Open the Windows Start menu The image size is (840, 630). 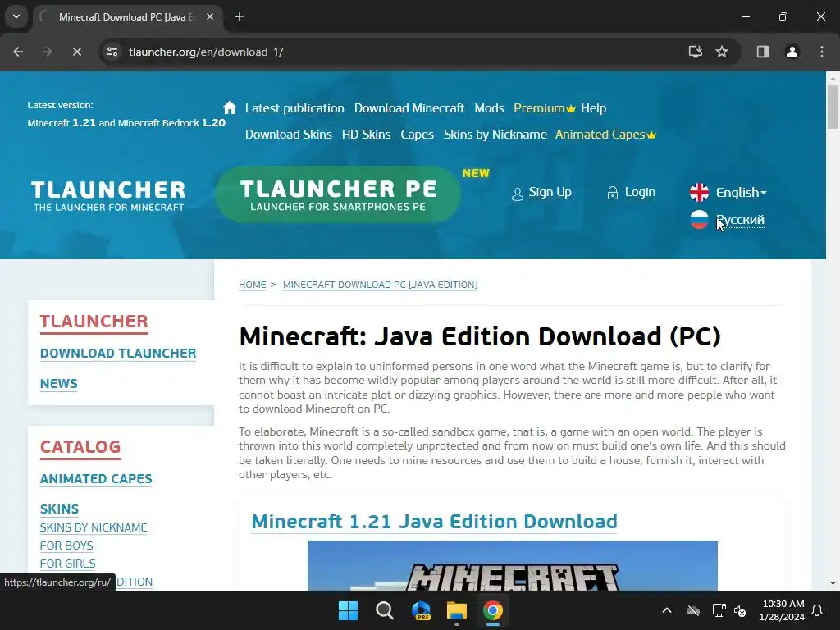click(x=348, y=610)
